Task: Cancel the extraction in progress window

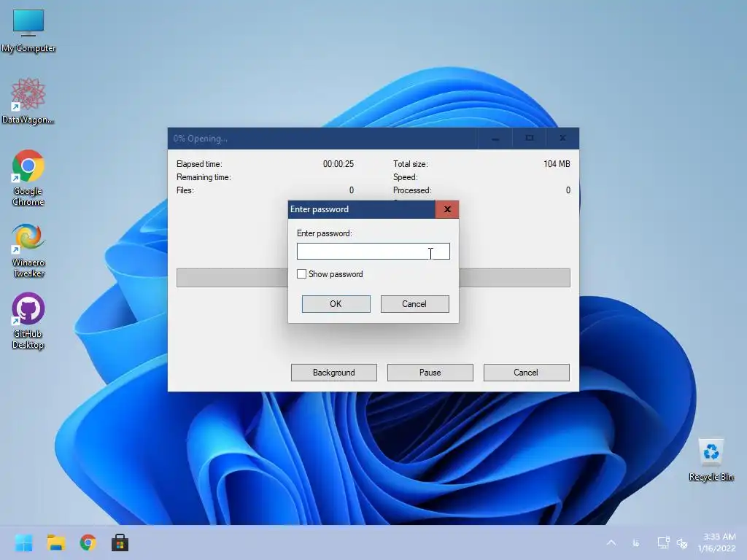Action: point(526,373)
